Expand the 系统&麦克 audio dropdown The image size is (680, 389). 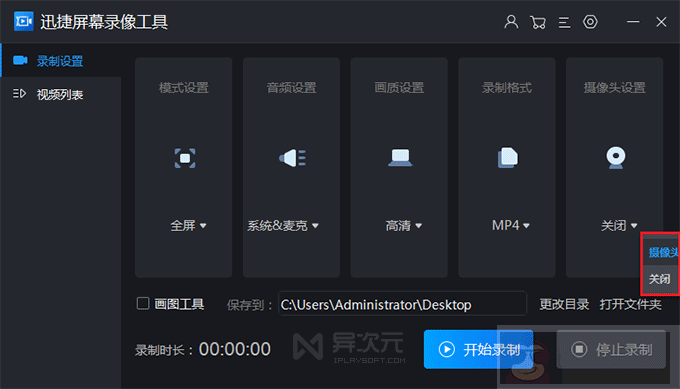[283, 226]
